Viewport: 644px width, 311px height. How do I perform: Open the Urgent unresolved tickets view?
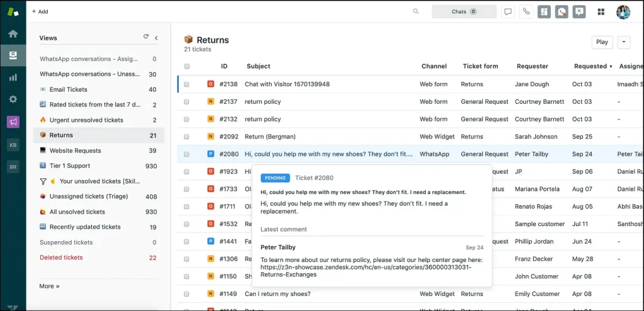(98, 120)
